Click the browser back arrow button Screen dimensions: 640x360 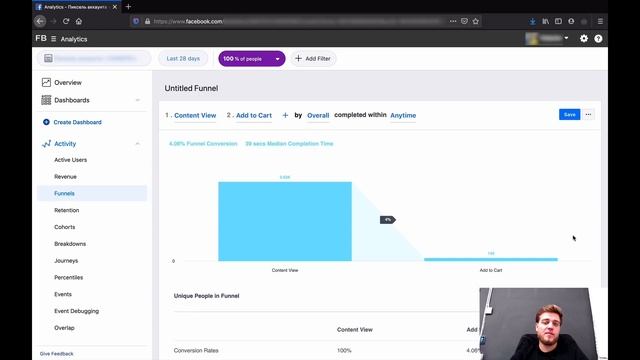(40, 21)
